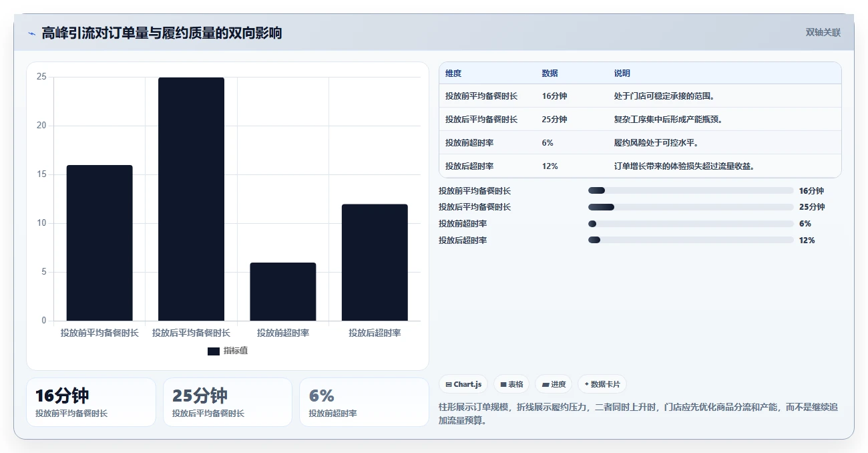Click x-axis label 投放前超时率
This screenshot has width=868, height=453.
click(x=283, y=333)
